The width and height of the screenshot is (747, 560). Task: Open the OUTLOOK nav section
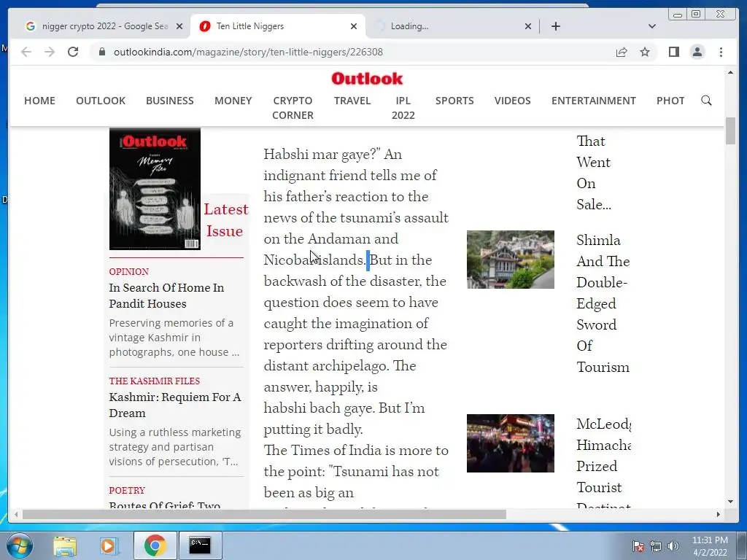pyautogui.click(x=101, y=101)
